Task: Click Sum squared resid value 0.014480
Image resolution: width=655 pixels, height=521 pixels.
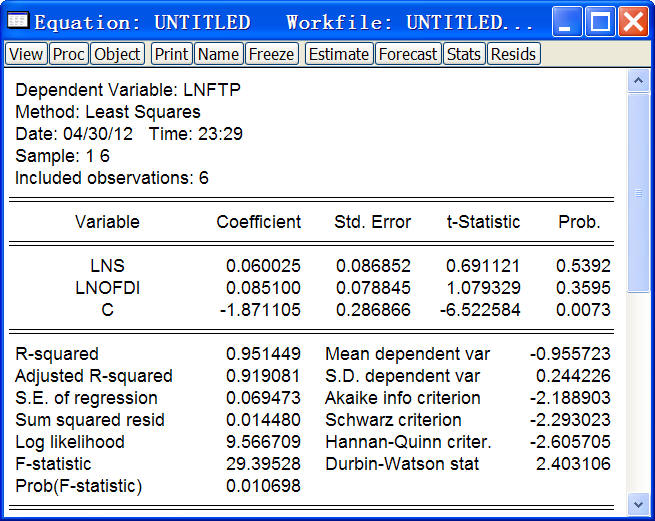Action: point(263,420)
